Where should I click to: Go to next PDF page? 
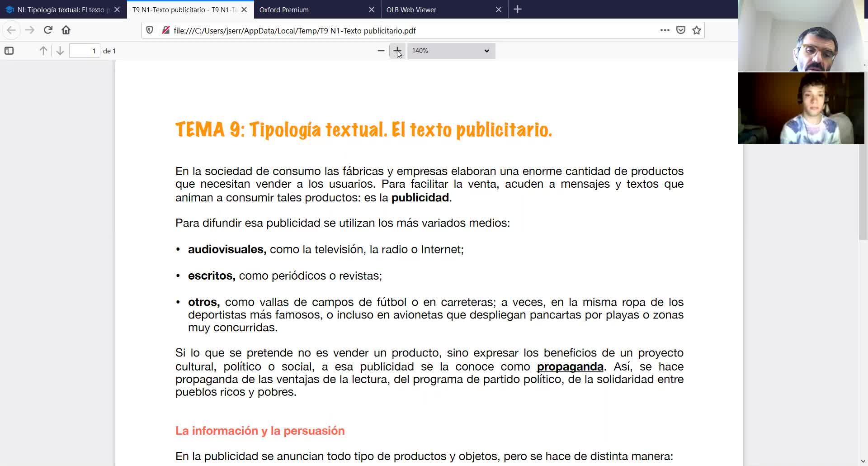(x=60, y=51)
